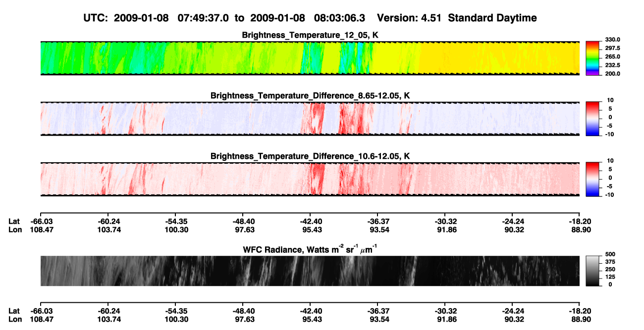Click Lat -54.35 beneath the WFC Radiance image
The width and height of the screenshot is (644, 330).
pos(176,311)
